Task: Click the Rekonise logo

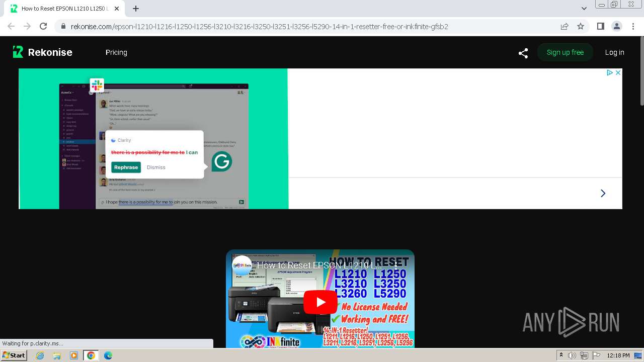Action: pyautogui.click(x=43, y=52)
